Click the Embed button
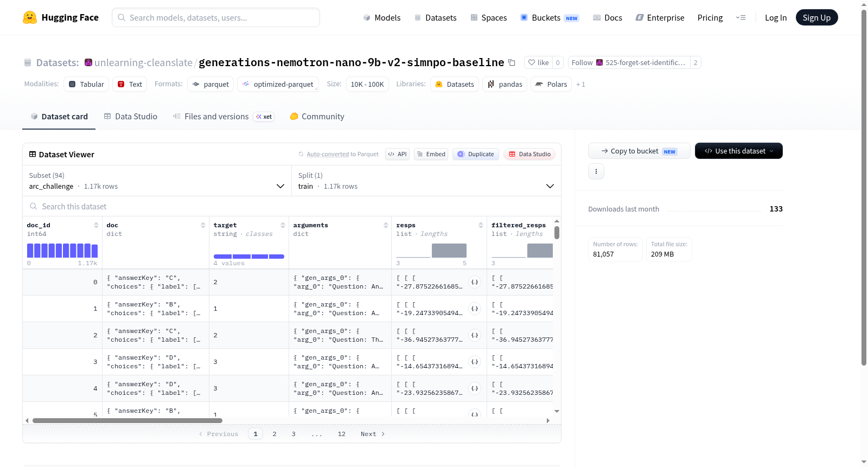Viewport: 868px width, 467px height. 431,154
